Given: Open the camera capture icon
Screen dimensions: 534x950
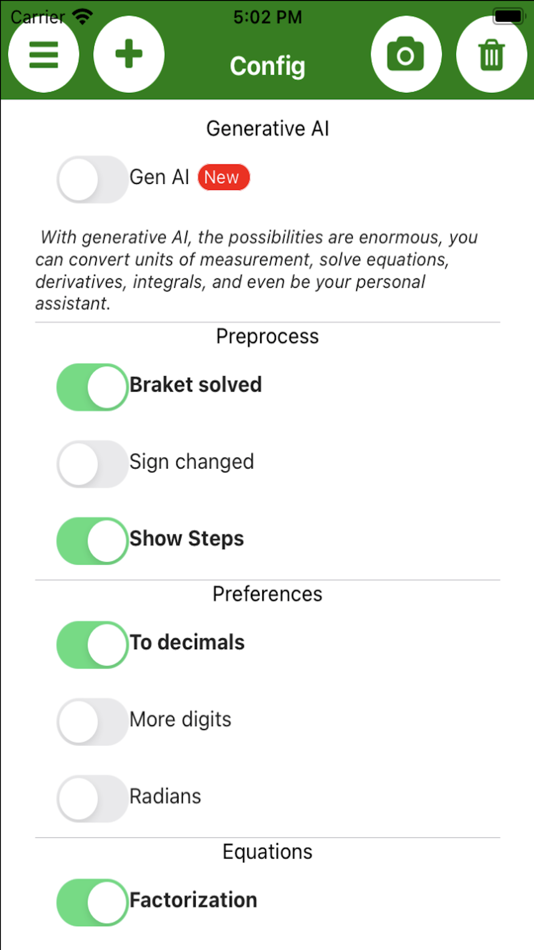Looking at the screenshot, I should tap(406, 55).
